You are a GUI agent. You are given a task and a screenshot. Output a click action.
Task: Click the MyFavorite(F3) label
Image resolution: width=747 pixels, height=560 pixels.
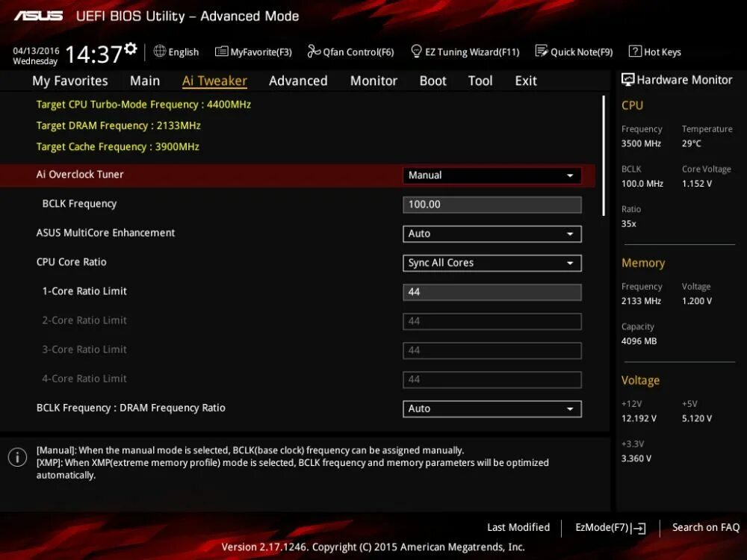click(x=261, y=52)
